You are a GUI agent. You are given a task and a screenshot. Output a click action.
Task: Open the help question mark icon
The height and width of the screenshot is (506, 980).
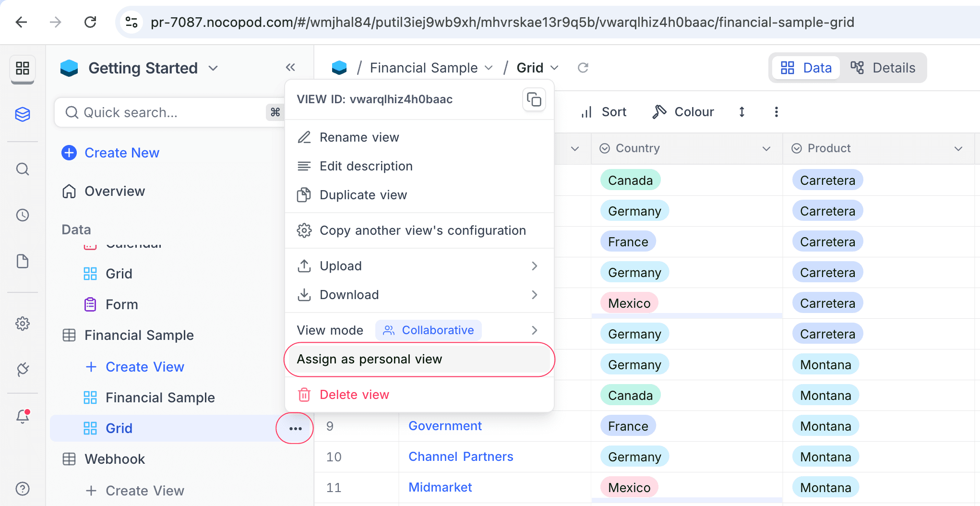(23, 489)
